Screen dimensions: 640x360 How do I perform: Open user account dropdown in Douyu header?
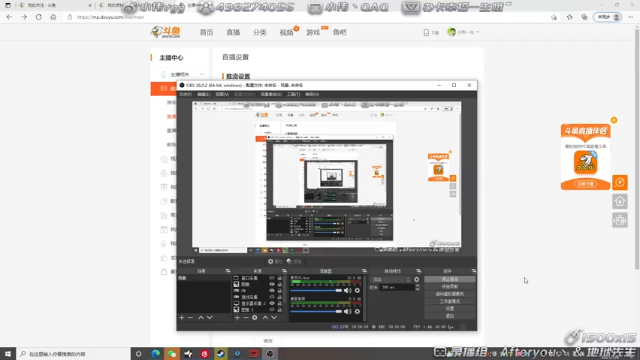tap(463, 32)
